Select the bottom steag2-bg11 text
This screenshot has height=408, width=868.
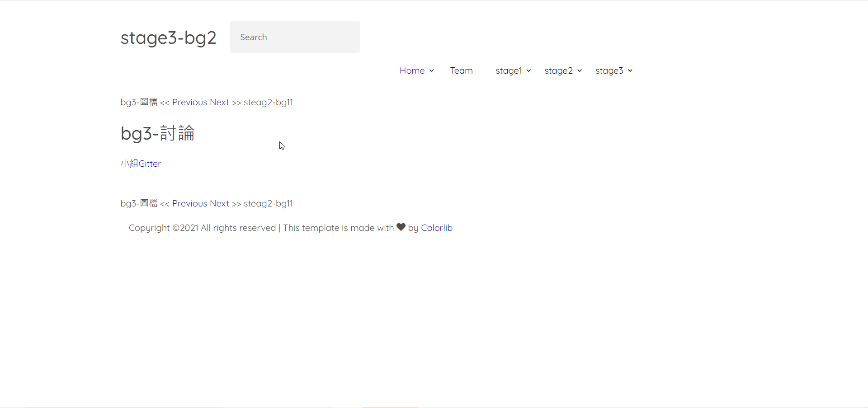268,204
